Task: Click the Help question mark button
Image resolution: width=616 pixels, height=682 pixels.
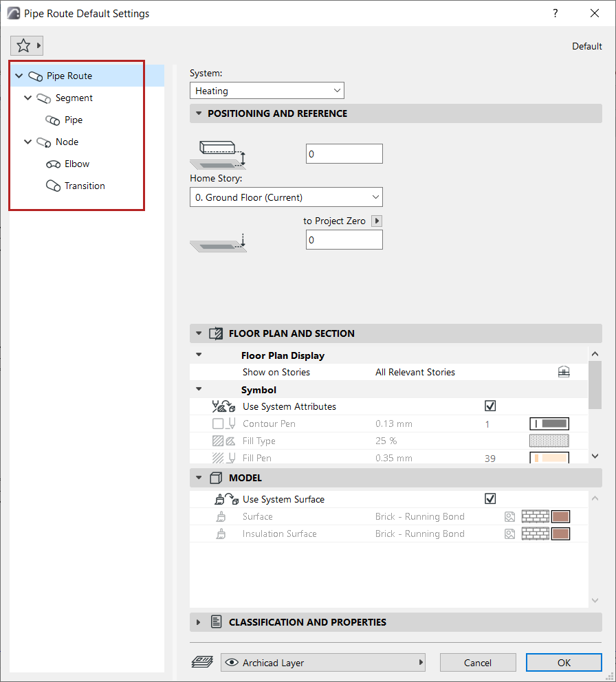Action: click(555, 13)
